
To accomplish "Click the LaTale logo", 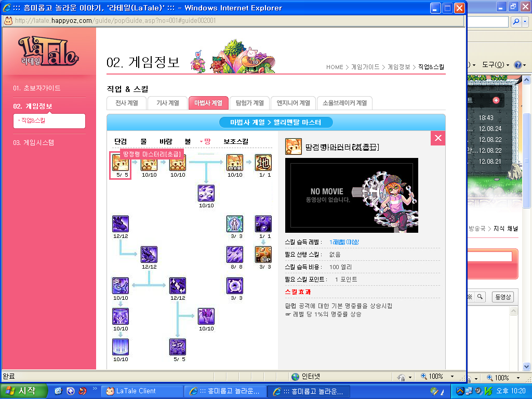I will pos(48,52).
